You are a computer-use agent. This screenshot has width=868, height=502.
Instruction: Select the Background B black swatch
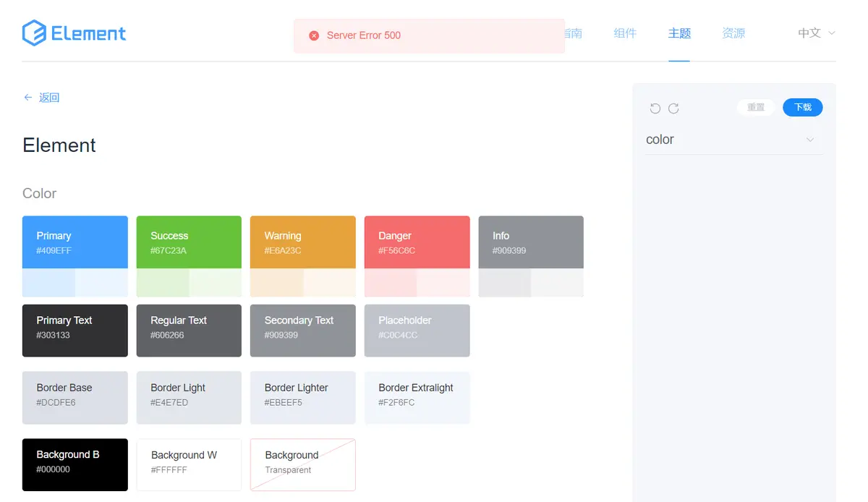click(75, 465)
